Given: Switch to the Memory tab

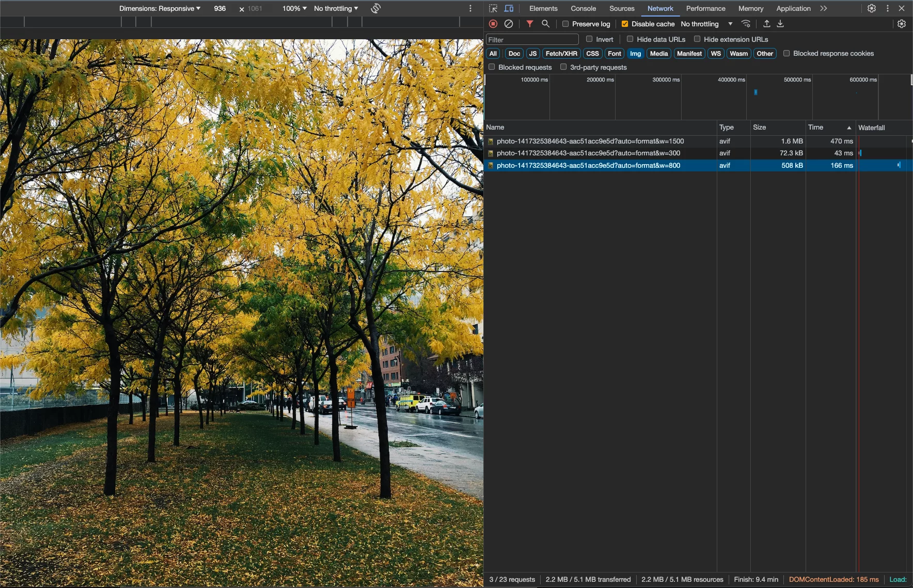Looking at the screenshot, I should click(x=750, y=8).
